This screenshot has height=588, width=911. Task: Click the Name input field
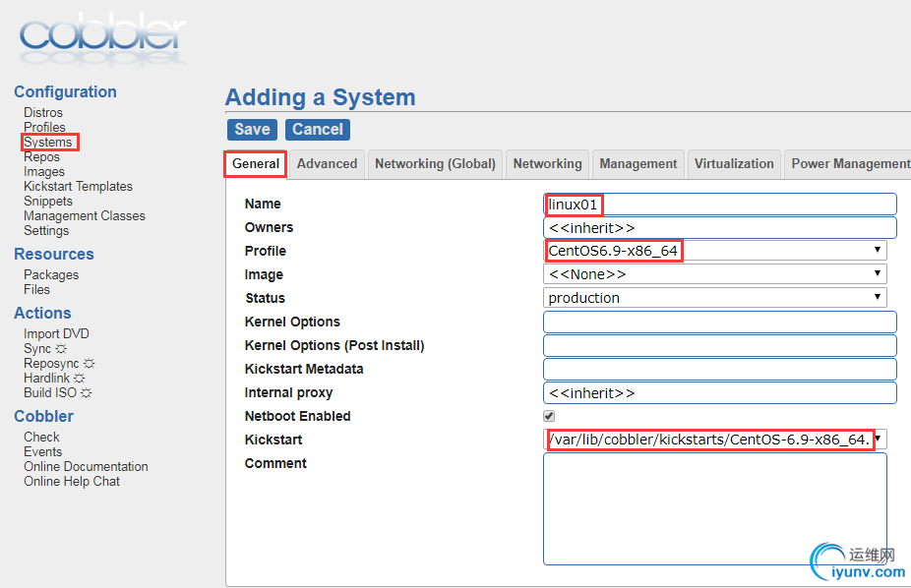[720, 205]
